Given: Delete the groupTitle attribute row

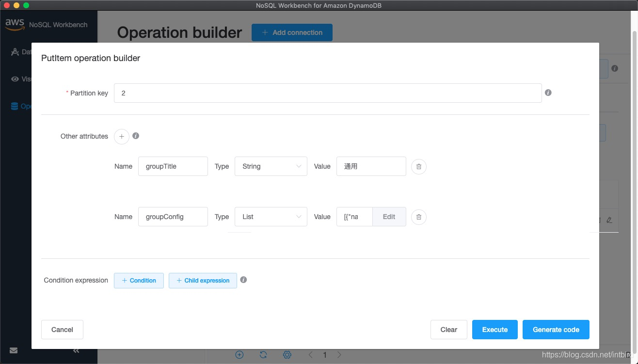Looking at the screenshot, I should [419, 166].
